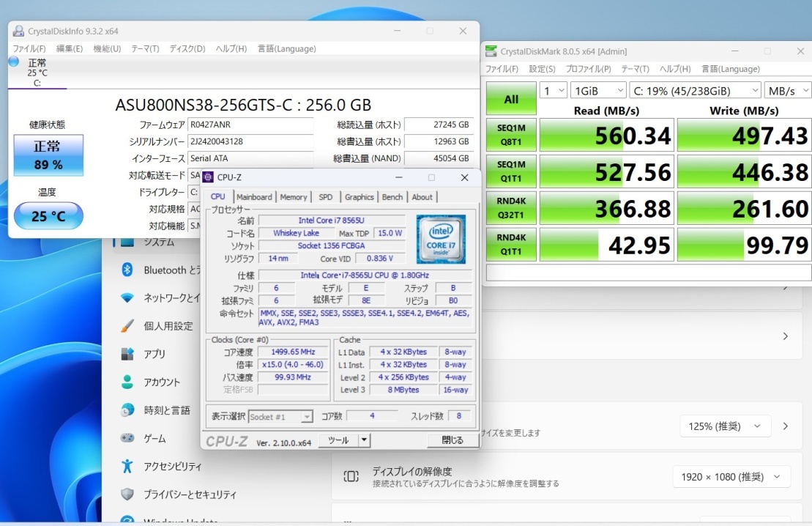Open 言語(Language) menu in CrystalDiskInfo
Image resolution: width=812 pixels, height=526 pixels.
point(286,48)
